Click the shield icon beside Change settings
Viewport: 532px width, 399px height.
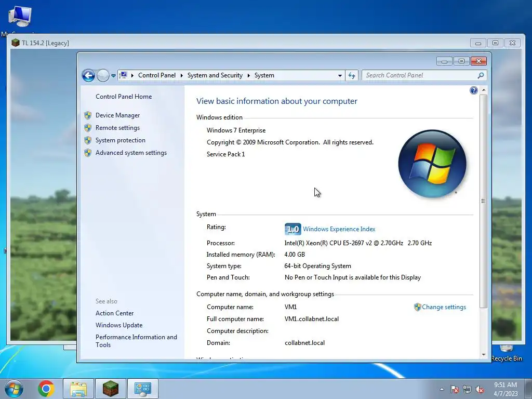click(417, 307)
